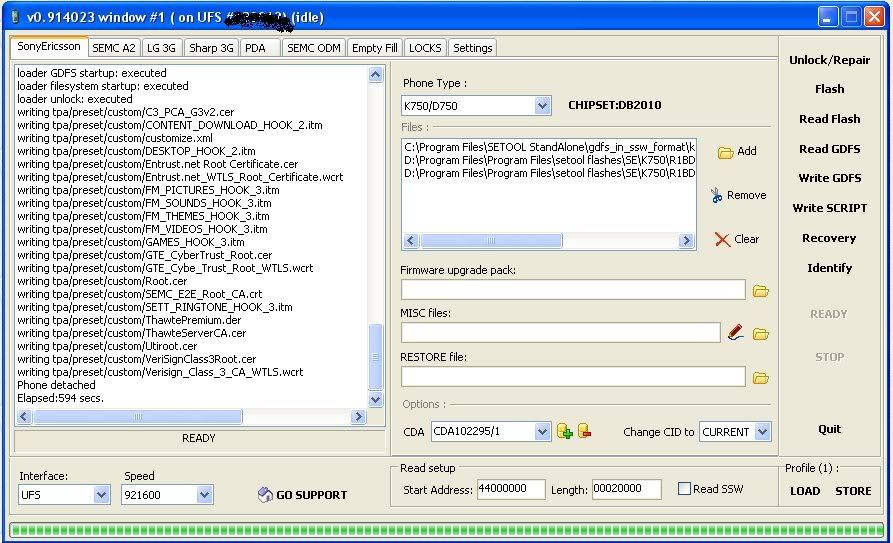Click the LOAD profile button
Image resolution: width=893 pixels, height=543 pixels.
tap(805, 491)
